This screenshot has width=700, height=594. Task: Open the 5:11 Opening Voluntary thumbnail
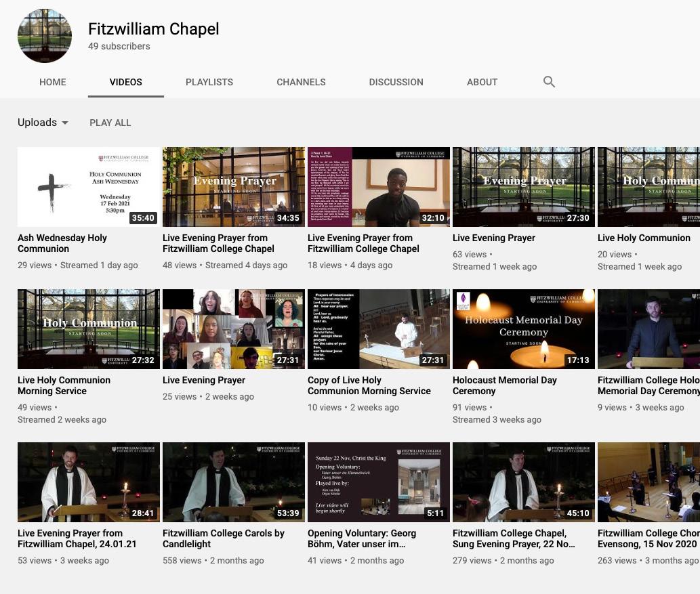click(379, 482)
